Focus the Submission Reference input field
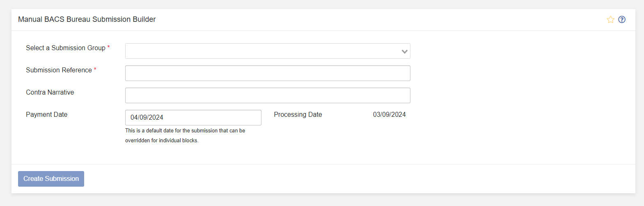The width and height of the screenshot is (644, 206). [268, 73]
